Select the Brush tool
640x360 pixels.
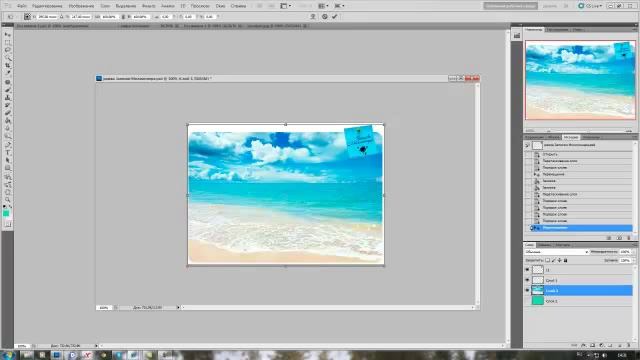[x=8, y=90]
